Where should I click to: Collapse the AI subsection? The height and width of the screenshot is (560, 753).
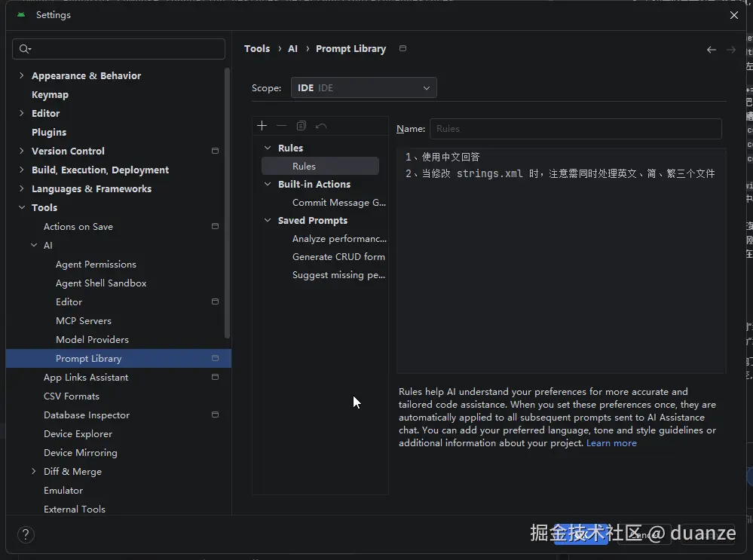[x=34, y=245]
